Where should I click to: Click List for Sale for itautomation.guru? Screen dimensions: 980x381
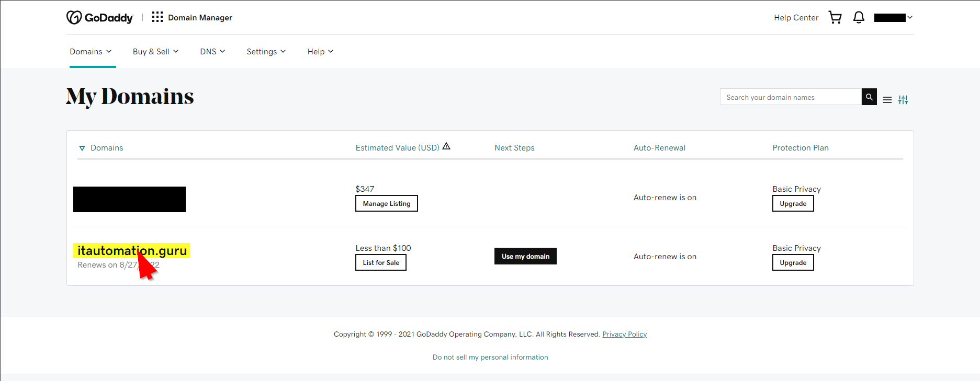(381, 262)
